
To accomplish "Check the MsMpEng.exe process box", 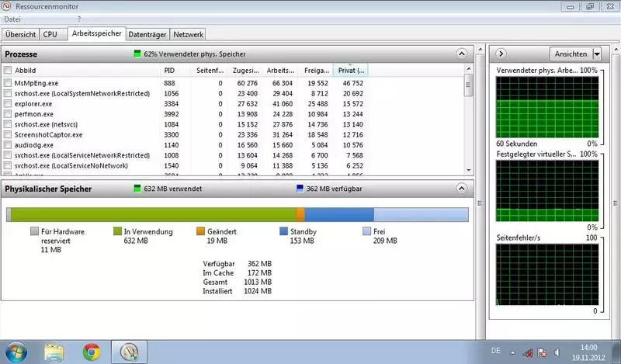I will pos(8,83).
